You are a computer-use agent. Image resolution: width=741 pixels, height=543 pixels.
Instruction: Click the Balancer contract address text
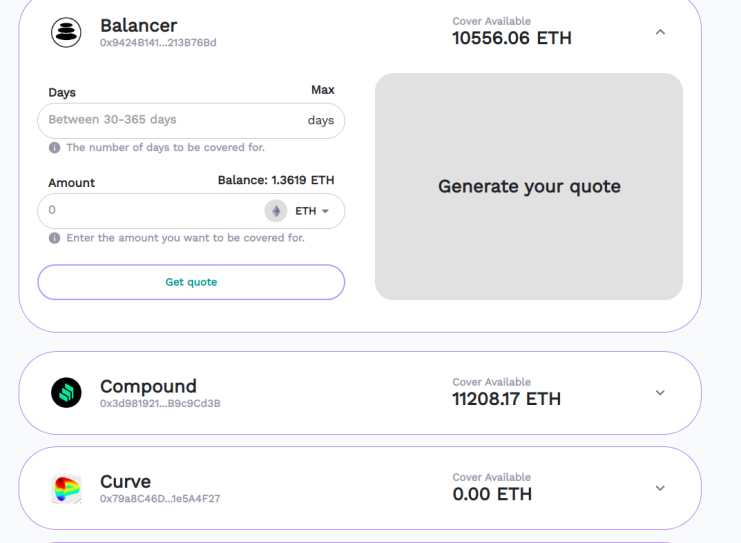[x=158, y=43]
